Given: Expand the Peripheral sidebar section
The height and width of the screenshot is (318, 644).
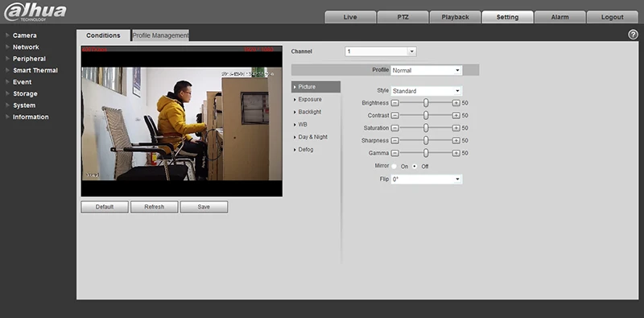Looking at the screenshot, I should coord(29,59).
